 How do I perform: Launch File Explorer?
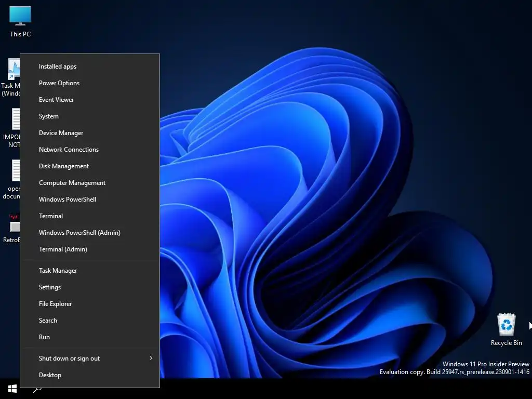click(90, 304)
